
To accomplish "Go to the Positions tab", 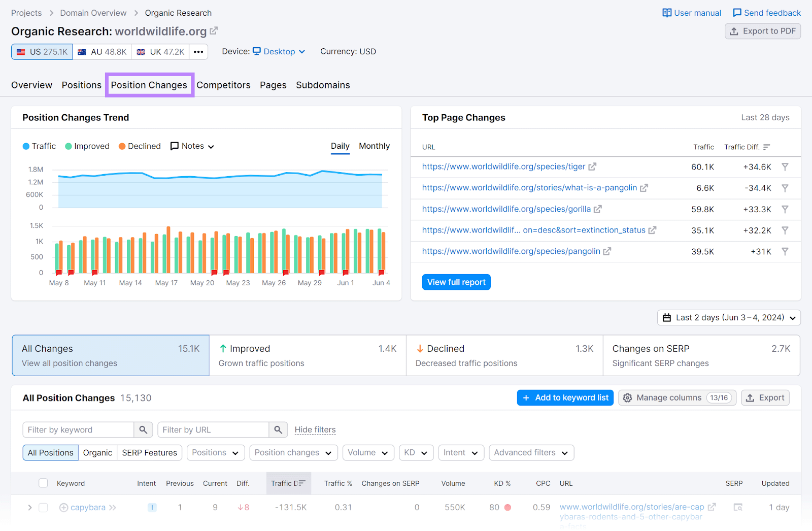I will (x=82, y=85).
